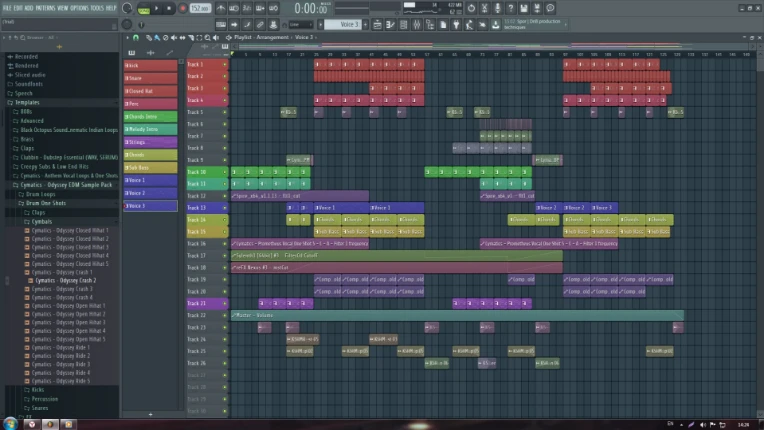The image size is (764, 430).
Task: Adjust the master volume knob
Action: tap(127, 8)
